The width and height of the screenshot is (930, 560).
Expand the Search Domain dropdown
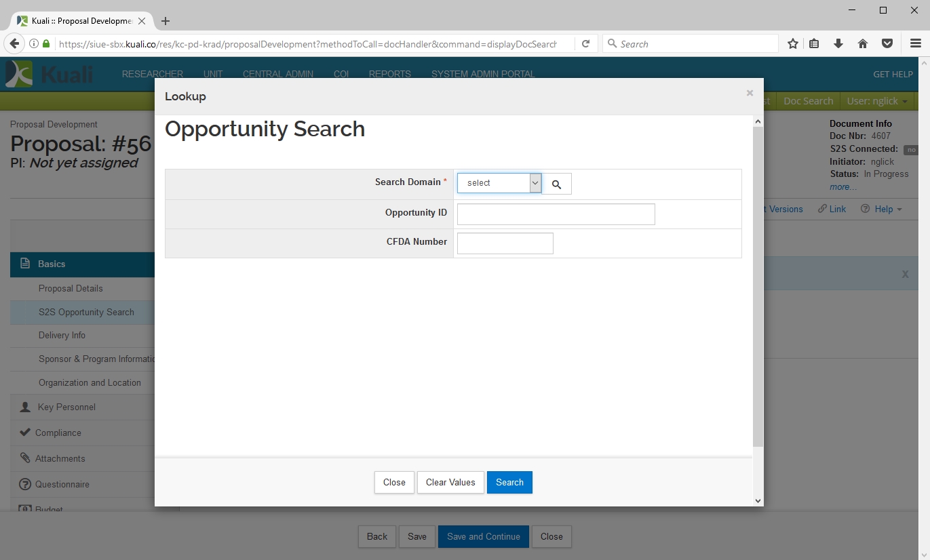pyautogui.click(x=499, y=183)
